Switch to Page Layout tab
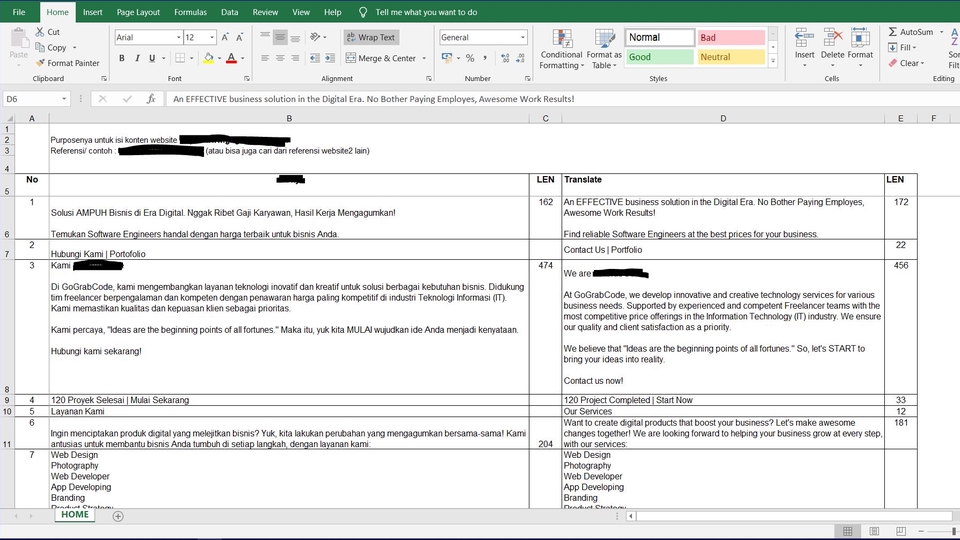The image size is (960, 540). [x=138, y=12]
